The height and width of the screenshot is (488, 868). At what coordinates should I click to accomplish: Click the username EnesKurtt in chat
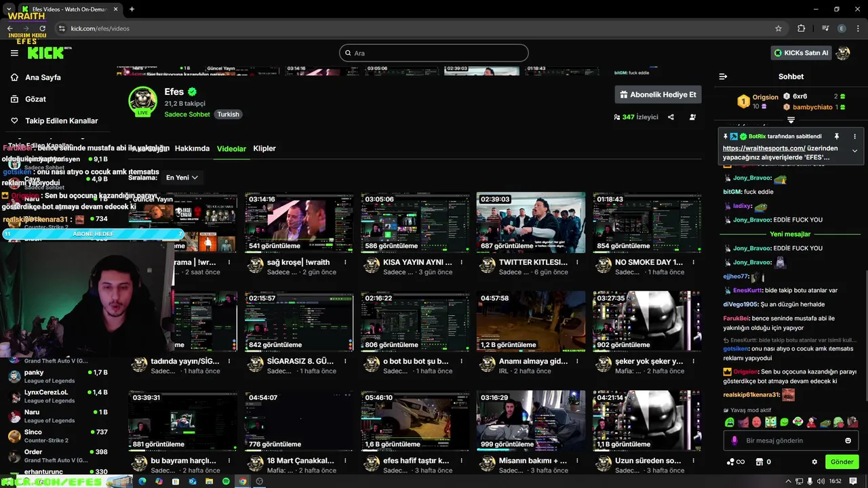click(747, 290)
